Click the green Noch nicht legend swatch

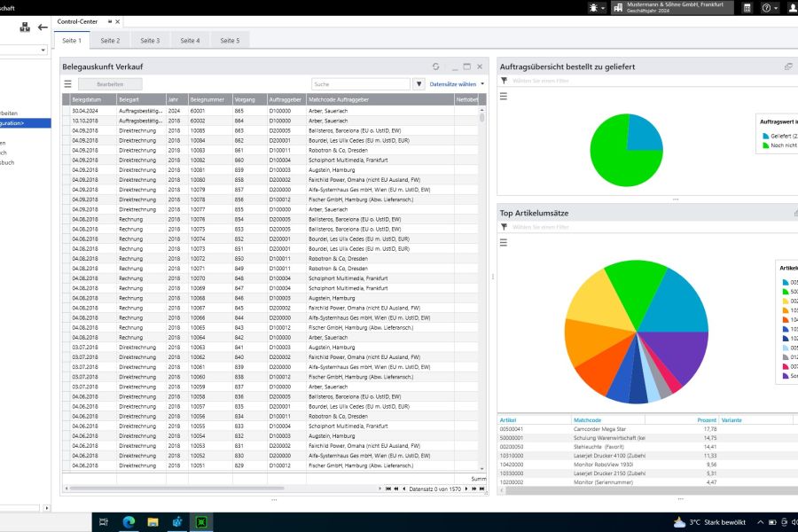765,145
